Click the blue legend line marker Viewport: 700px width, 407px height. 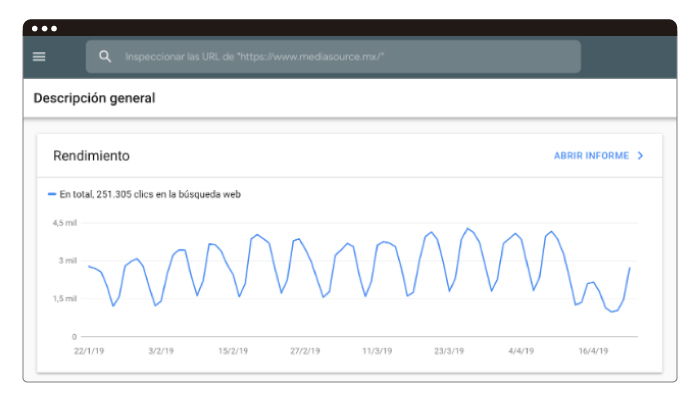point(52,194)
